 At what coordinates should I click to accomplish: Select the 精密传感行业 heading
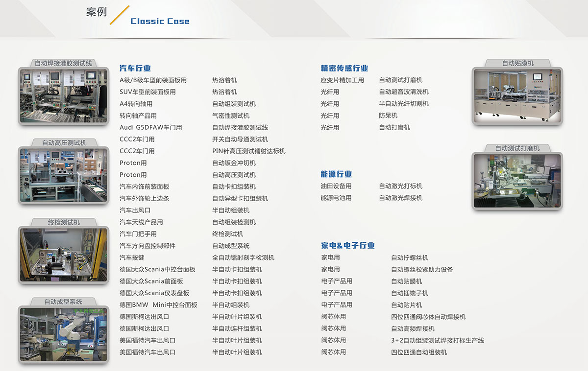click(x=344, y=69)
